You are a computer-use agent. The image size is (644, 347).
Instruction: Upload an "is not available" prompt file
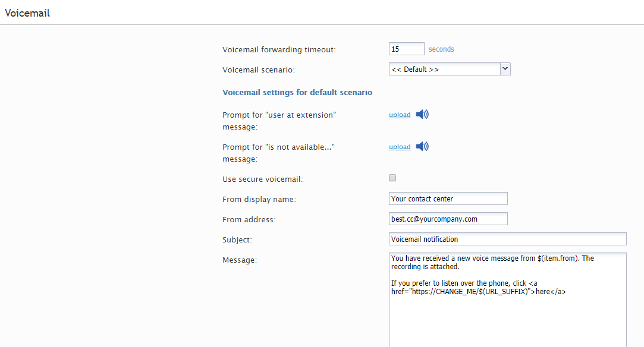400,147
